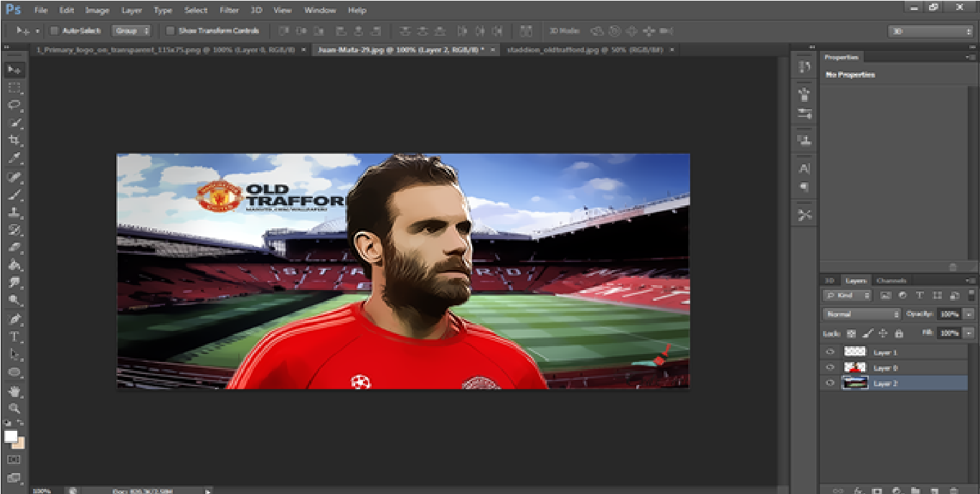Open the Filter menu

pyautogui.click(x=229, y=10)
